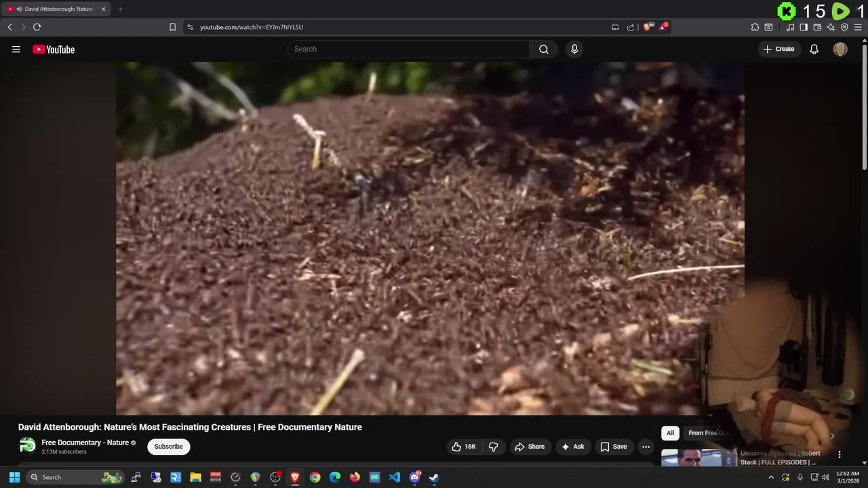This screenshot has height=488, width=868.
Task: Open Brave Leo AI sparkle icon
Action: point(831,27)
